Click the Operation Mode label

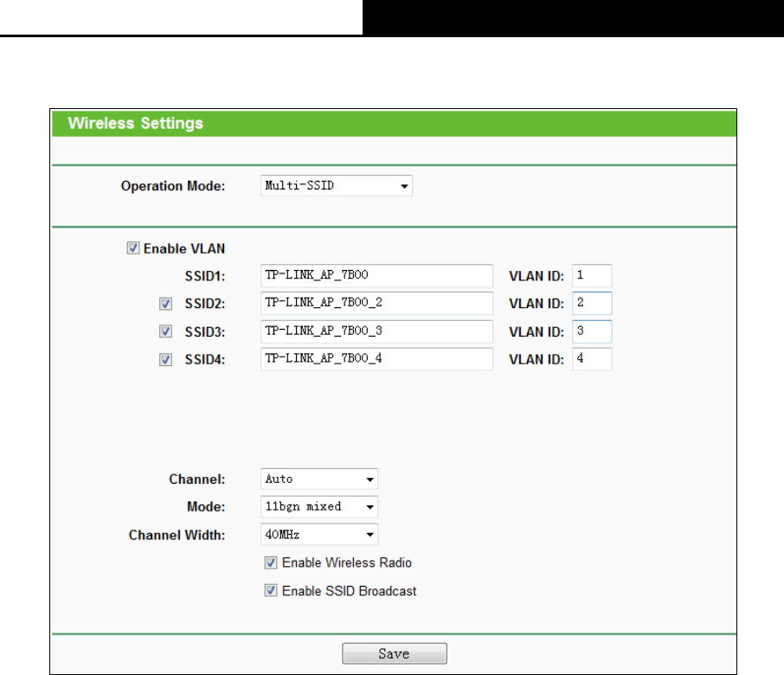pyautogui.click(x=173, y=186)
